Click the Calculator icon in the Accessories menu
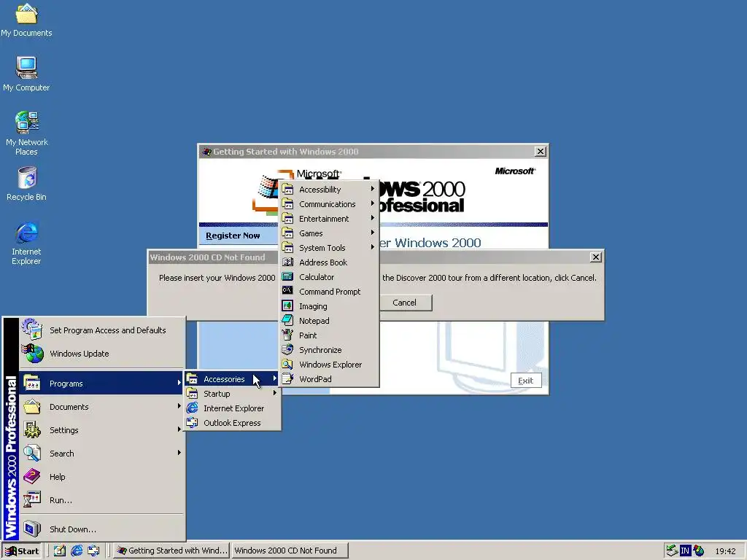This screenshot has height=560, width=747. 287,276
